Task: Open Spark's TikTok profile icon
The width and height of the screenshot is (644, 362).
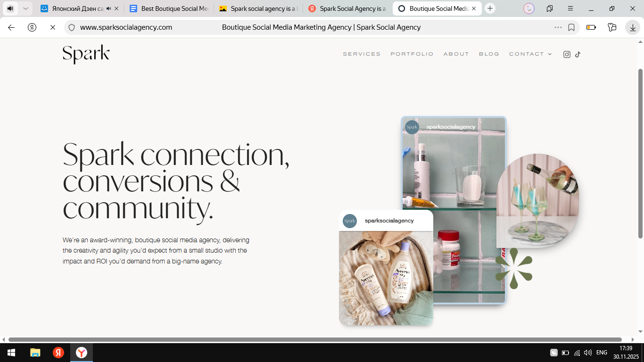Action: click(578, 54)
